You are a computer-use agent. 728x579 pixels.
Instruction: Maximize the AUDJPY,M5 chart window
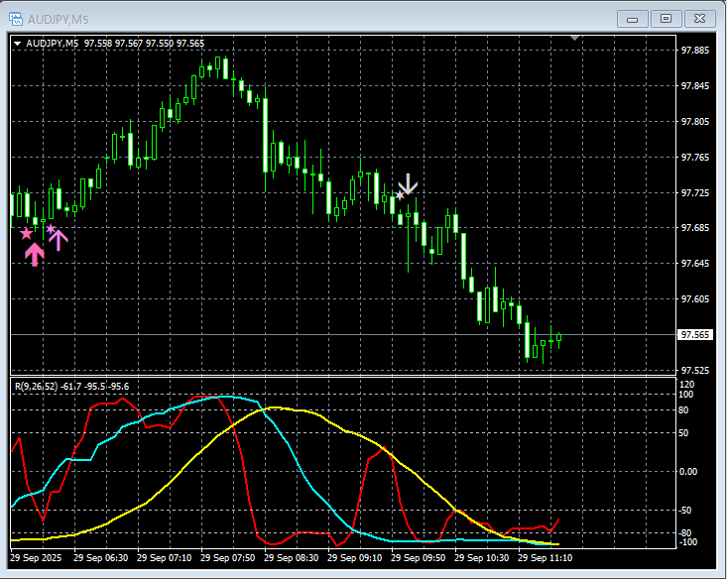(x=666, y=18)
